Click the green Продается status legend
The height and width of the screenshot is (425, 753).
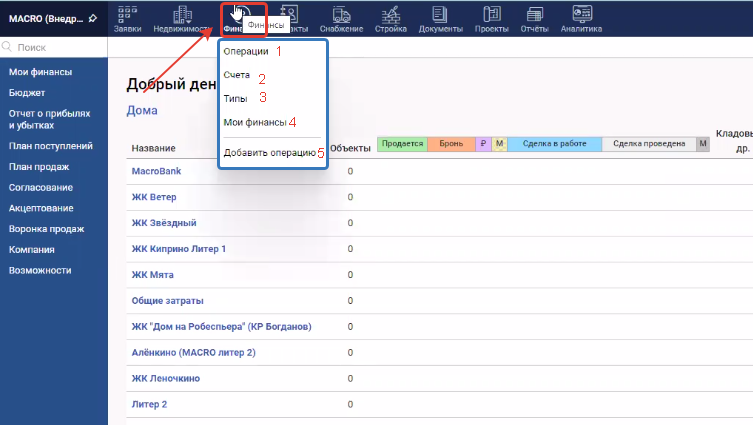402,145
